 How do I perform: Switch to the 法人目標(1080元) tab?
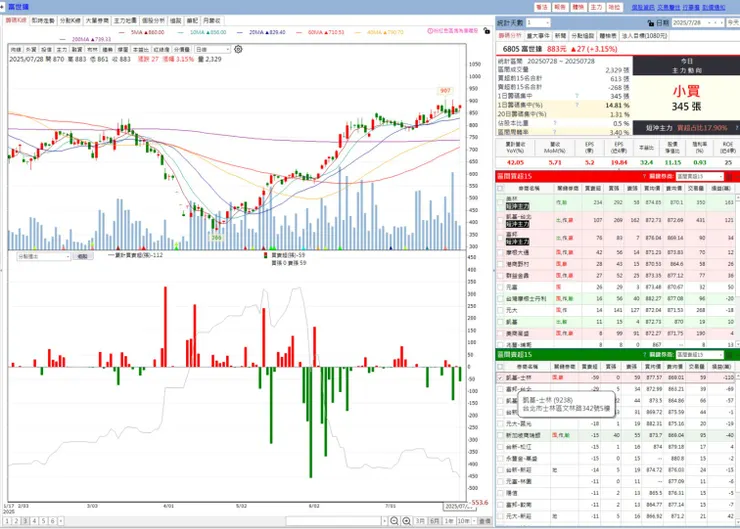click(644, 36)
